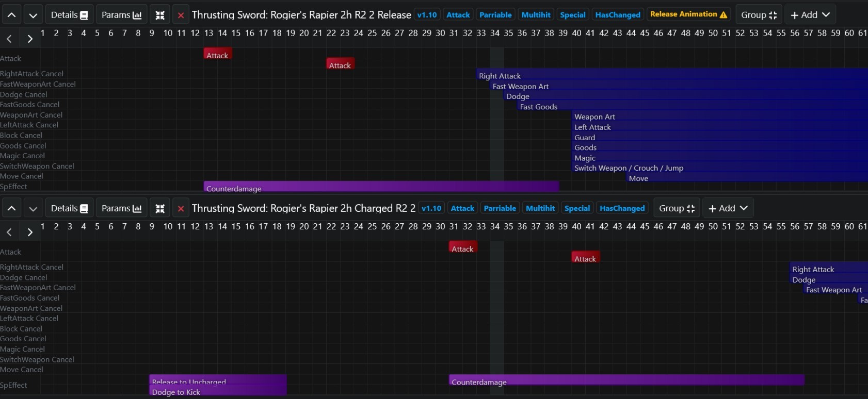Click Special tag on Release animation
Image resolution: width=868 pixels, height=399 pixels.
coord(573,15)
